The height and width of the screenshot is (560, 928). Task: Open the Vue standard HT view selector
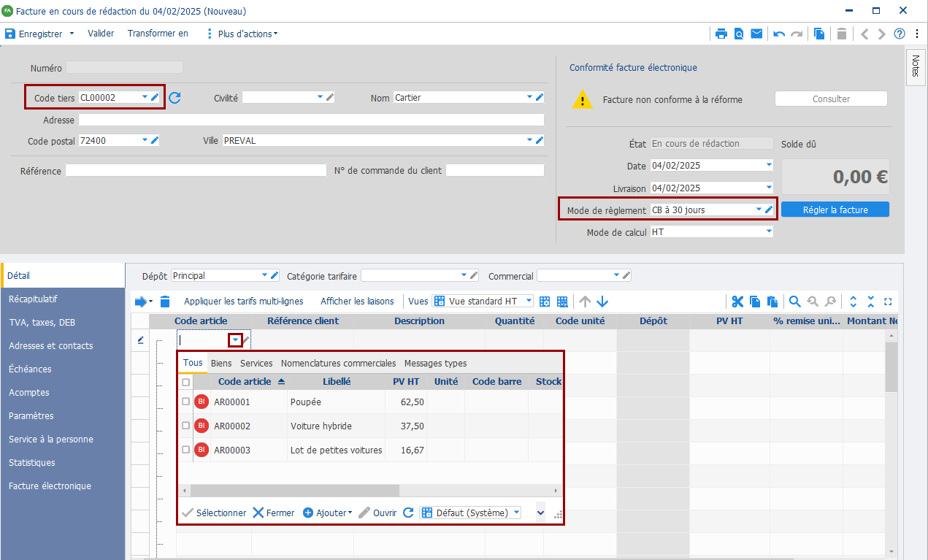pyautogui.click(x=482, y=302)
